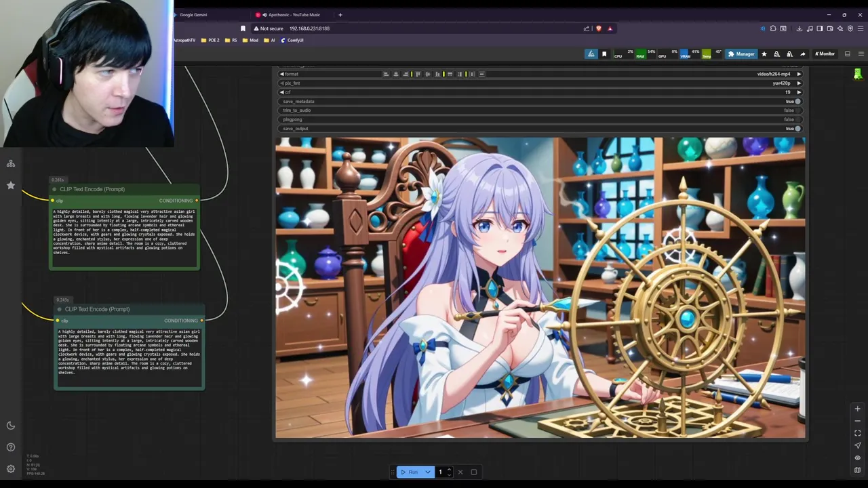Toggle pingpong switch
Screen dimensions: 868x488
point(797,119)
